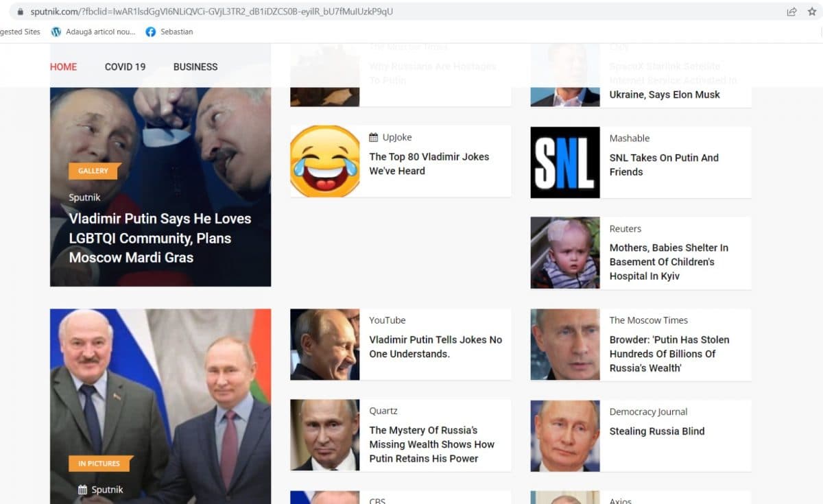The height and width of the screenshot is (504, 823).
Task: Click YouTube article Putin thumbnail
Action: tap(325, 344)
